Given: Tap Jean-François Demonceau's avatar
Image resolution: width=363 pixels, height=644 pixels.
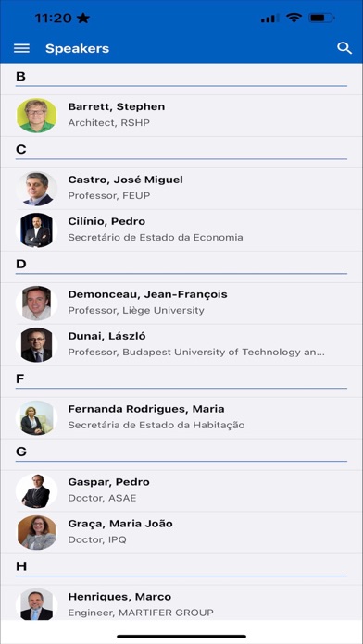Looking at the screenshot, I should [37, 303].
